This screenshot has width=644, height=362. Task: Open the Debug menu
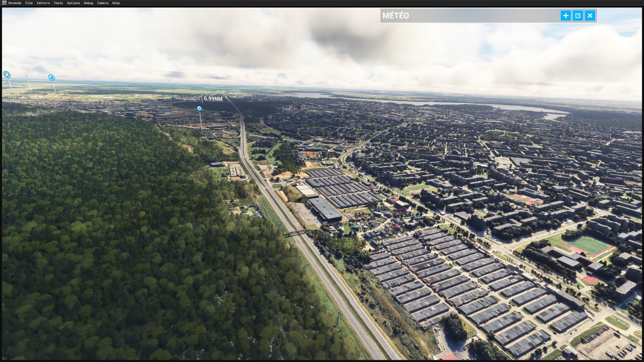89,3
